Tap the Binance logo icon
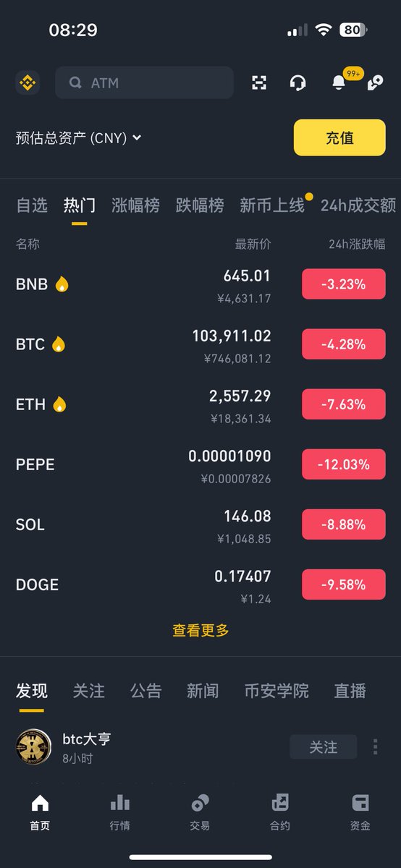The image size is (401, 868). [28, 82]
